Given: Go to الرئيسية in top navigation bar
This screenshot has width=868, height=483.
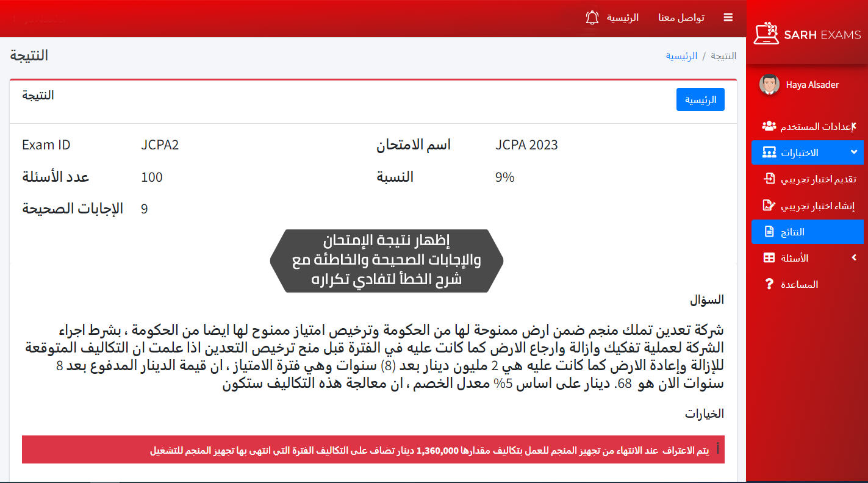Looking at the screenshot, I should [622, 18].
